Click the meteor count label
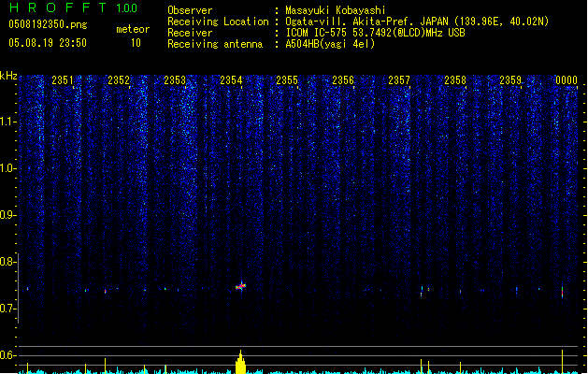 click(x=133, y=29)
